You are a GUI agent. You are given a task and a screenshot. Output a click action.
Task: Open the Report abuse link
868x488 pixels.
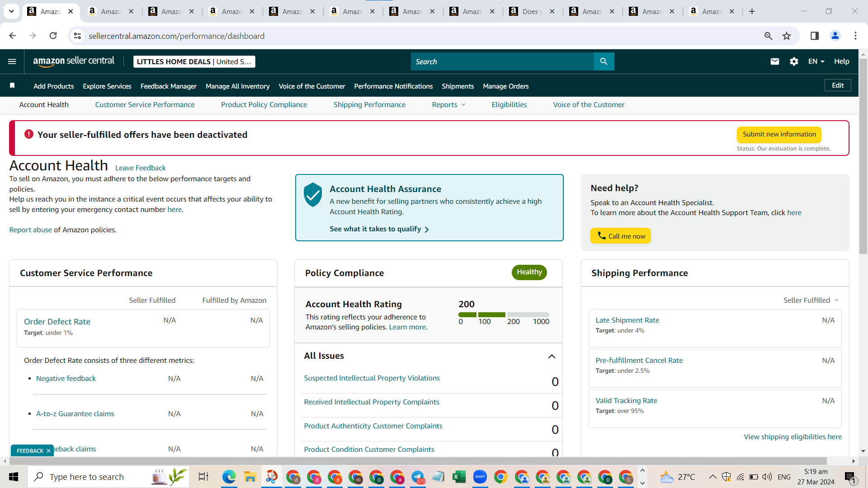coord(31,230)
